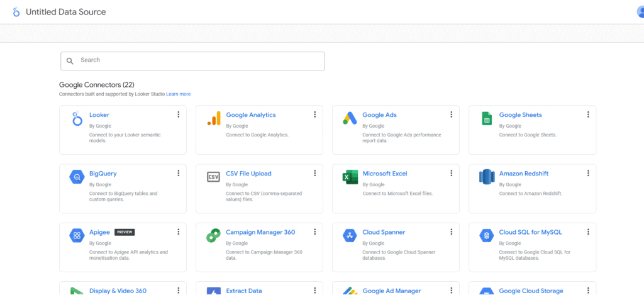Select the Looker connector title
This screenshot has height=295, width=644.
click(99, 115)
